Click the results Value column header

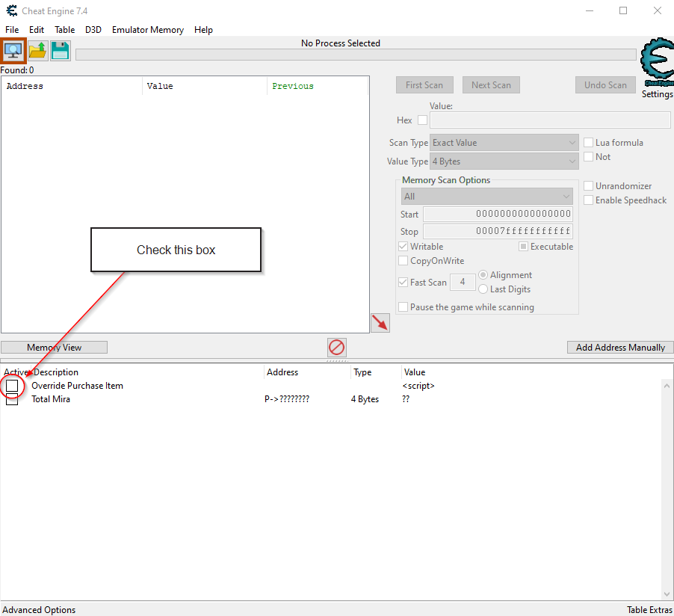(x=205, y=86)
